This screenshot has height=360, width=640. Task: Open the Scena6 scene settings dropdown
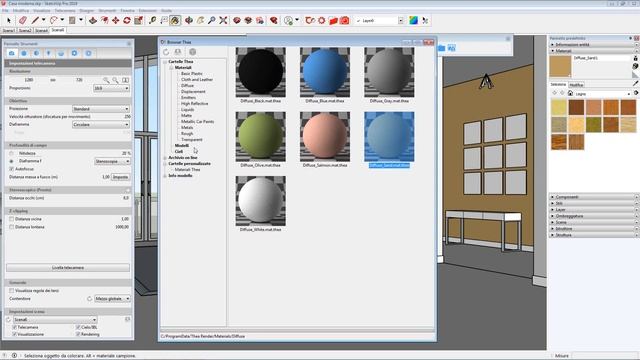[55, 320]
